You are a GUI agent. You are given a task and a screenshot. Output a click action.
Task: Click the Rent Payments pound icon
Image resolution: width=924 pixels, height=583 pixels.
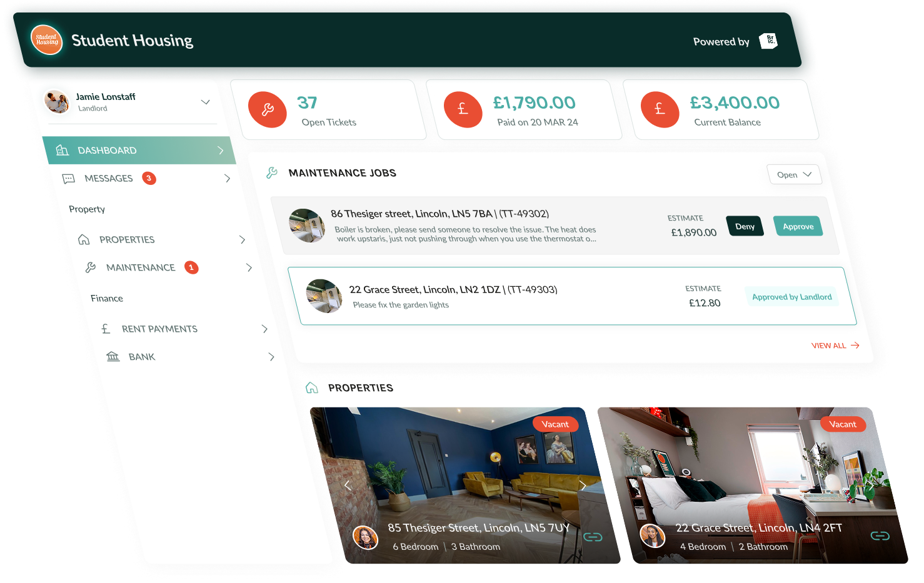coord(106,328)
